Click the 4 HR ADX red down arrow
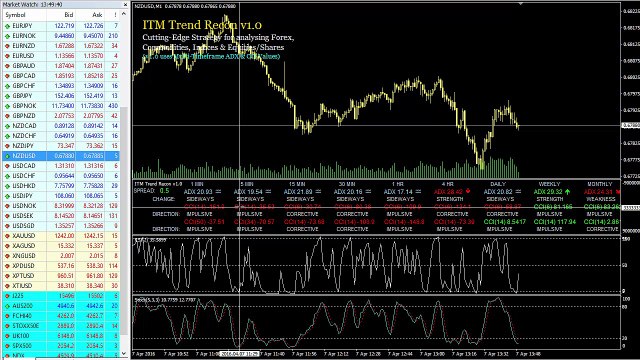This screenshot has width=640, height=360. point(468,191)
